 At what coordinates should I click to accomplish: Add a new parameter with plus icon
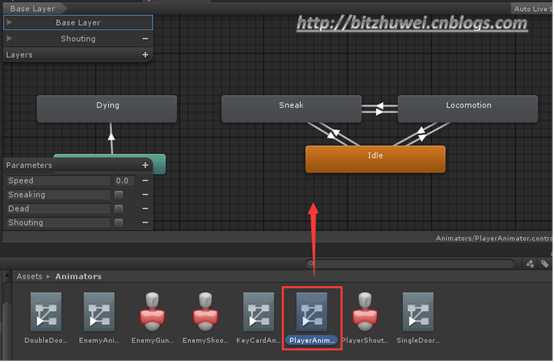point(145,165)
